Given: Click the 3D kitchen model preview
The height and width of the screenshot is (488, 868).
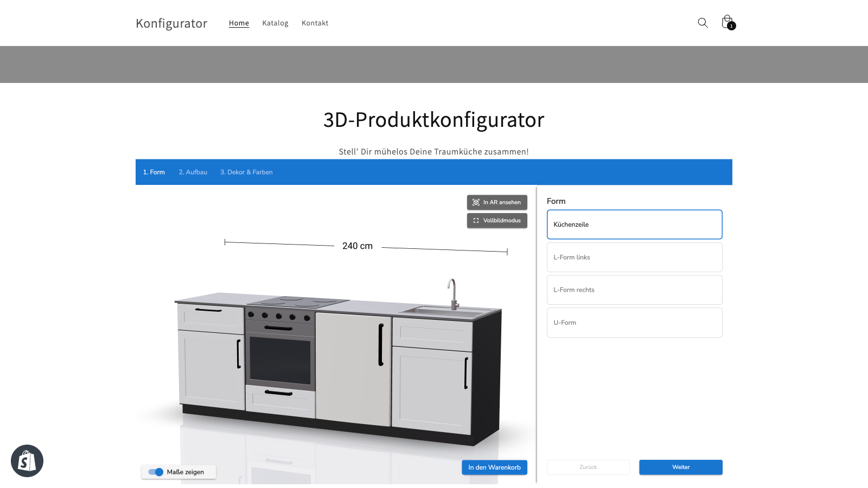Looking at the screenshot, I should 336,363.
